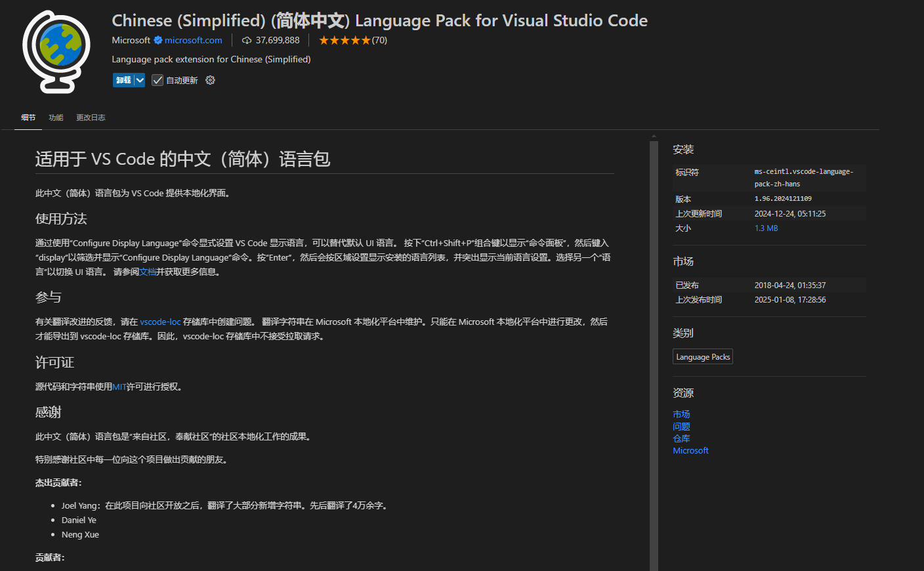Click contributor Neng Xue
Image resolution: width=924 pixels, height=571 pixels.
[80, 534]
